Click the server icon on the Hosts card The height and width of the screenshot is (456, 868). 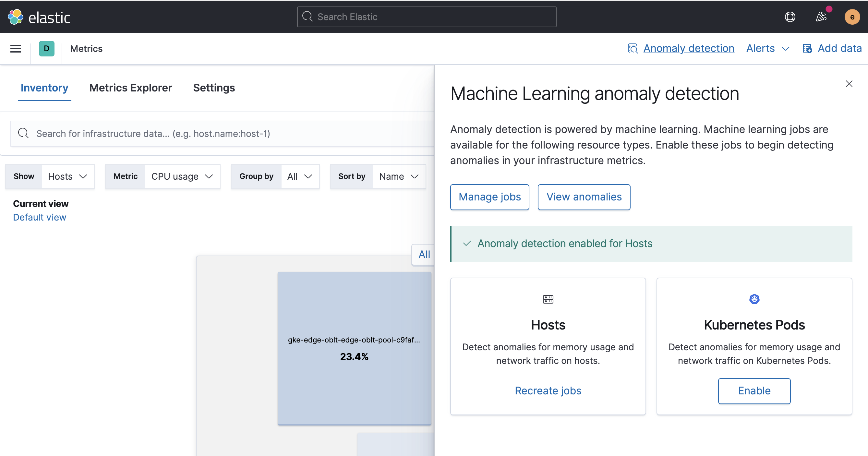click(x=548, y=299)
